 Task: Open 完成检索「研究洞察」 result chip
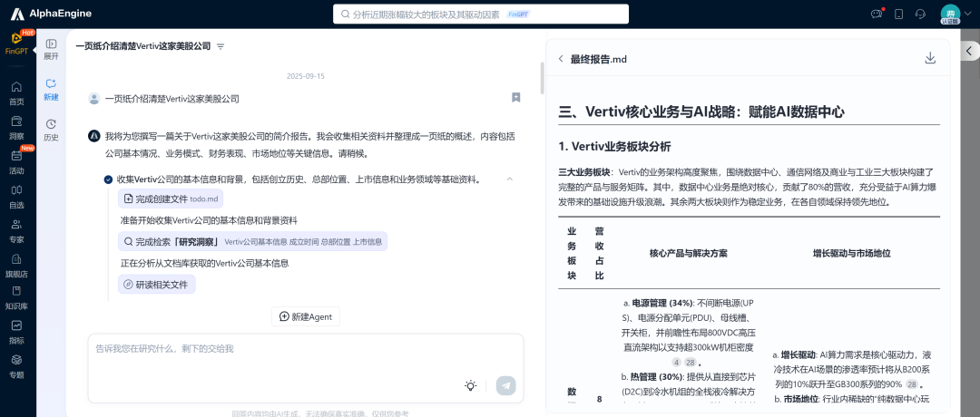tap(252, 241)
